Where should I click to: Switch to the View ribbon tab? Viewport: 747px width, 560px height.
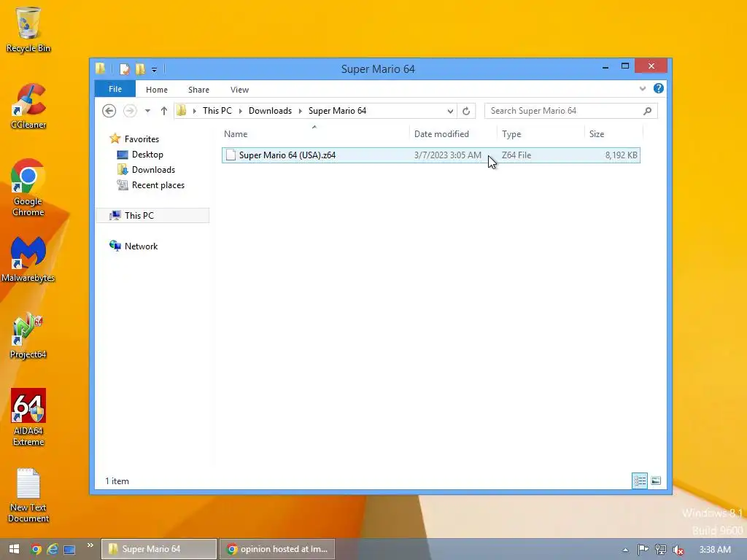239,90
